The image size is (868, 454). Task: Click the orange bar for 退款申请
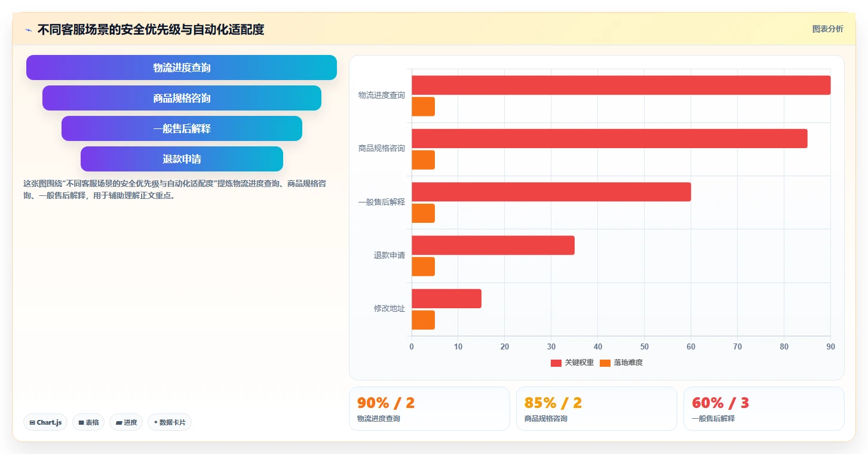(x=423, y=266)
